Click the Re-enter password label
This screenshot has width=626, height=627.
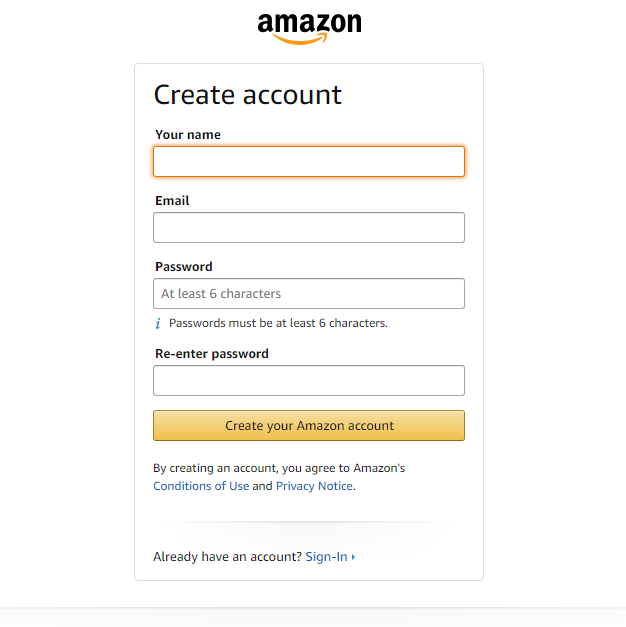pyautogui.click(x=212, y=354)
